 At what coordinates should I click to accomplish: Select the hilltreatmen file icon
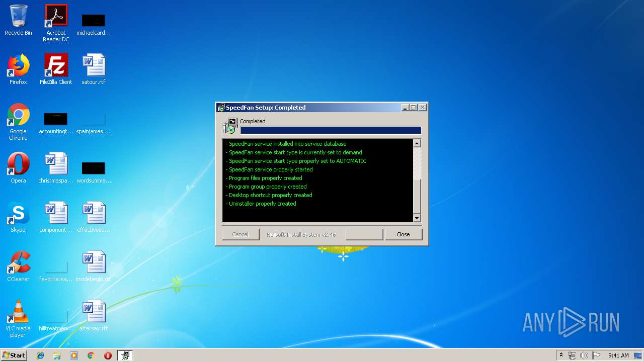pos(56,321)
